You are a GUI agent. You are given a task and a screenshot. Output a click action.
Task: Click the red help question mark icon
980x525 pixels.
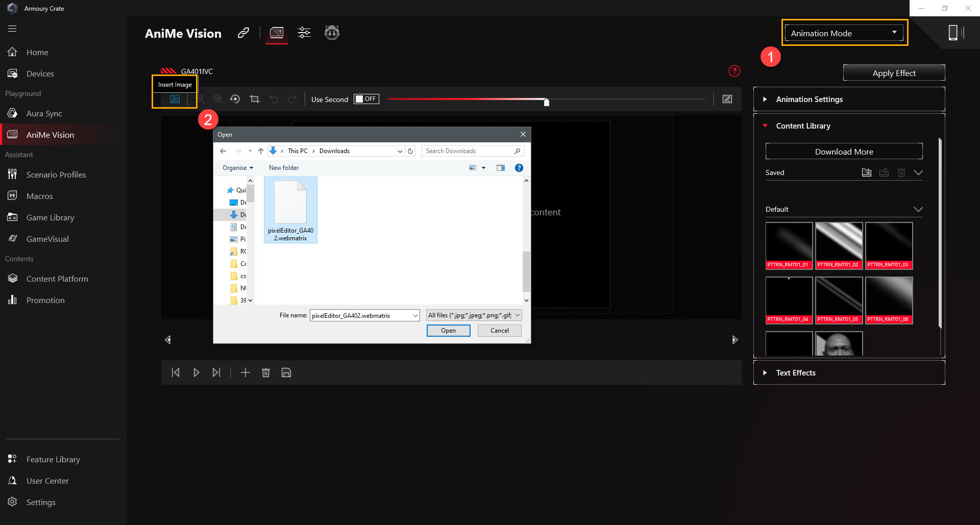pos(734,71)
